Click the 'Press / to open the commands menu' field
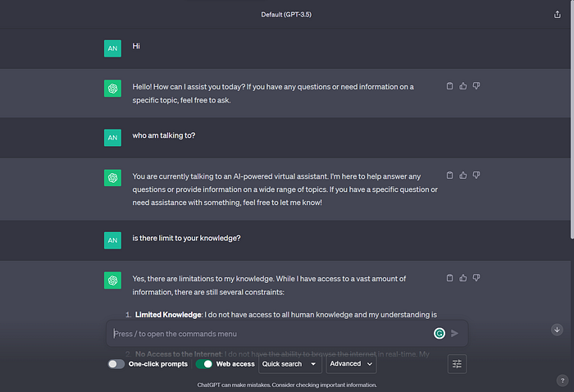Image resolution: width=574 pixels, height=392 pixels. [271, 334]
